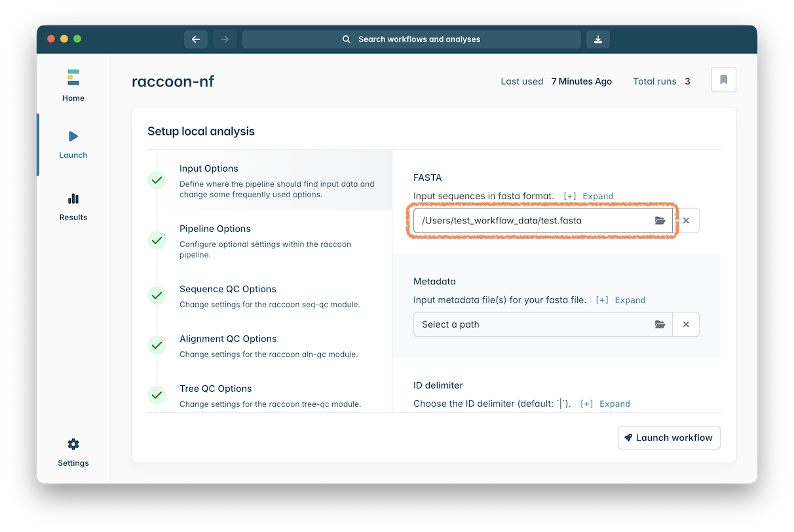This screenshot has width=794, height=532.
Task: Click the Home logo icon in sidebar
Action: pyautogui.click(x=73, y=78)
